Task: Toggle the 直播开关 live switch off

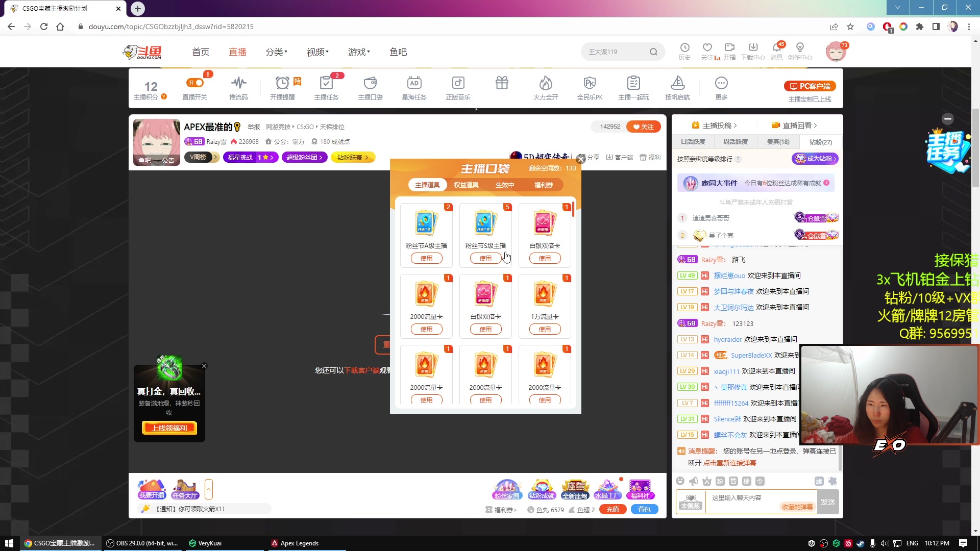Action: 195,83
